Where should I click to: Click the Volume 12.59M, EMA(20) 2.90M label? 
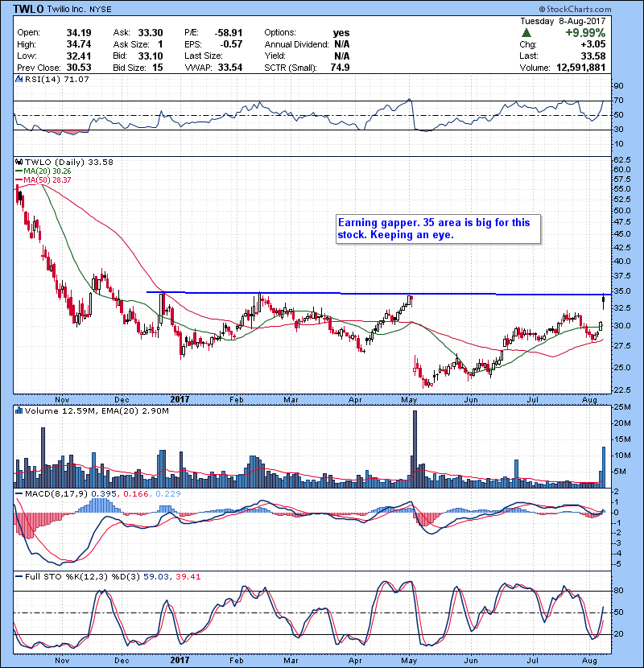click(97, 410)
